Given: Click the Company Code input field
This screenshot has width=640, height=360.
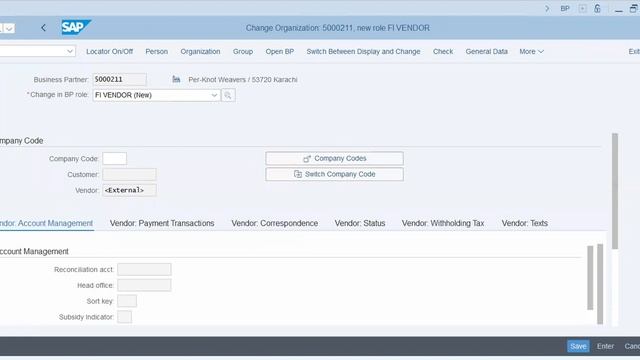Looking at the screenshot, I should click(x=114, y=159).
